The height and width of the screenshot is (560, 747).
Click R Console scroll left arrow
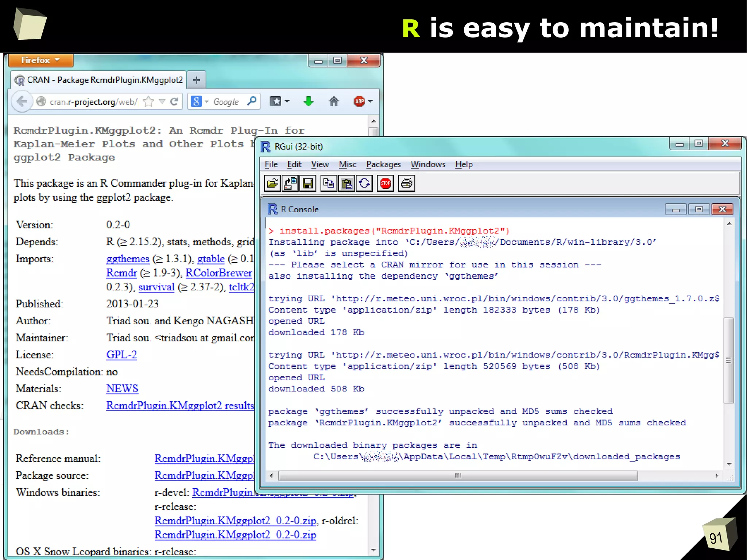[x=271, y=476]
